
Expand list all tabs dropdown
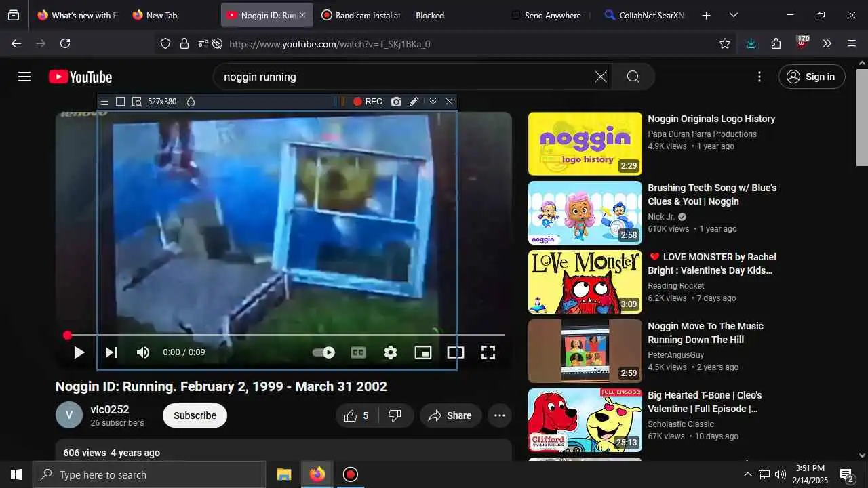click(734, 15)
